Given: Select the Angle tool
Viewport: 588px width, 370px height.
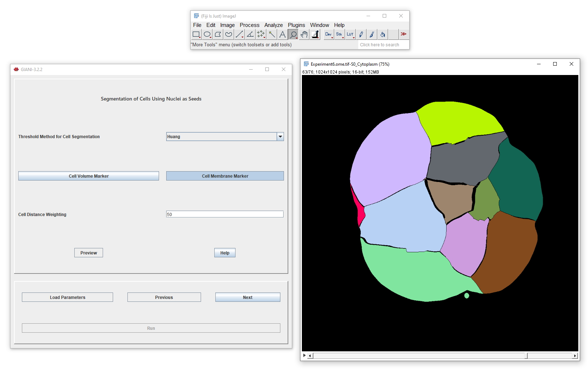Looking at the screenshot, I should click(250, 34).
